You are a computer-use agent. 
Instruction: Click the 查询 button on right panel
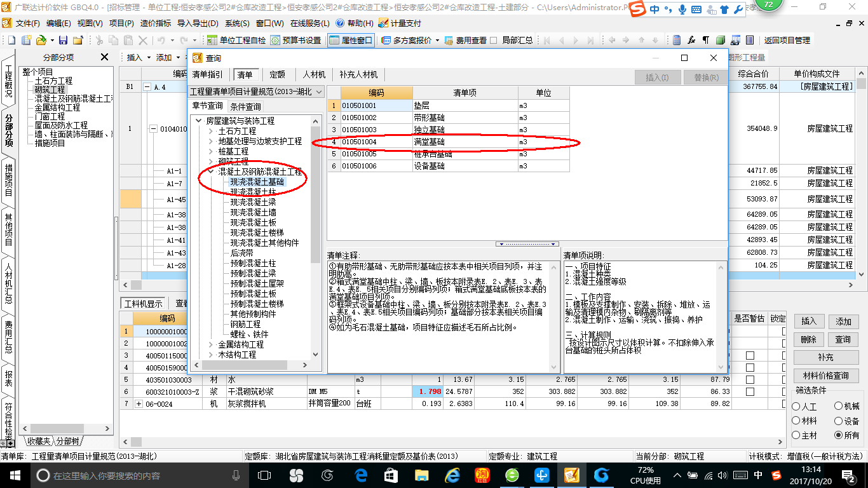click(843, 339)
